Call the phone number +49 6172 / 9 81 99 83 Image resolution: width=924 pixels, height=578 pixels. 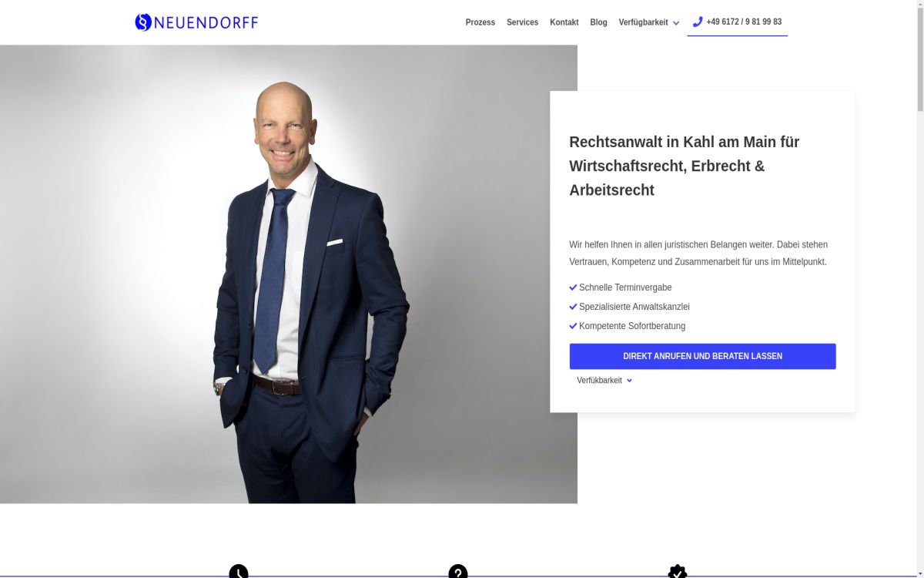point(744,22)
